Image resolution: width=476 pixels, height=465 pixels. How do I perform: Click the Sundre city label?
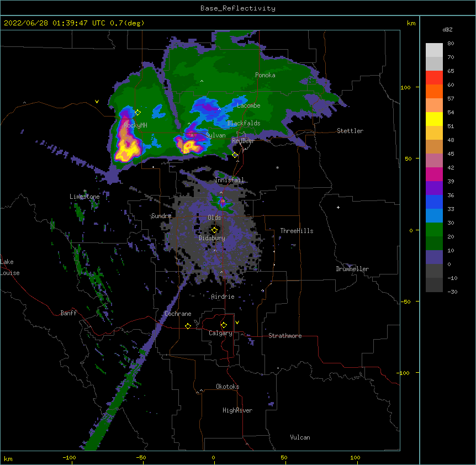point(161,216)
